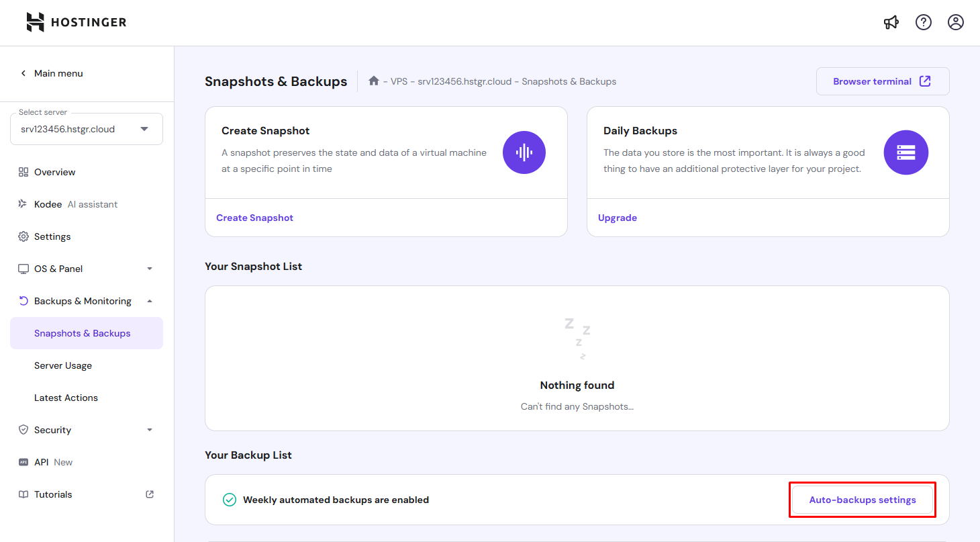
Task: Click the Upgrade link for Daily Backups
Action: pyautogui.click(x=618, y=218)
